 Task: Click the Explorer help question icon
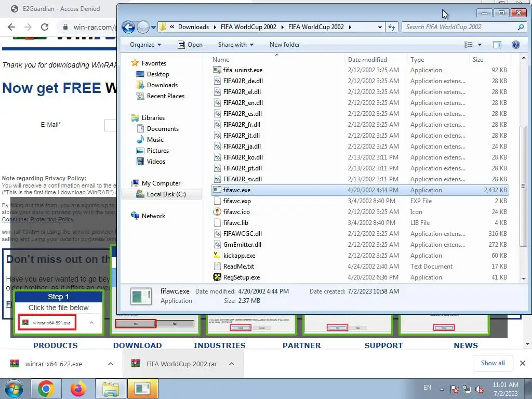pyautogui.click(x=516, y=45)
